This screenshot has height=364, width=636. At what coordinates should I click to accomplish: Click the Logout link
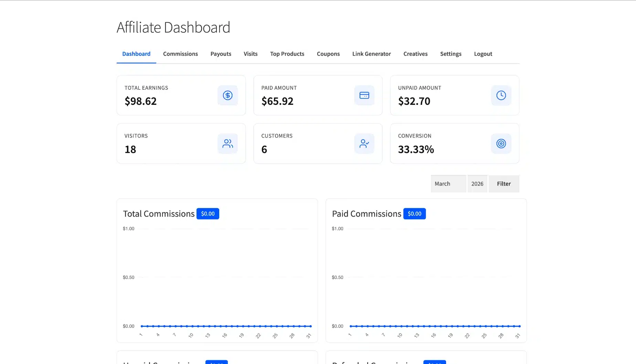[483, 54]
